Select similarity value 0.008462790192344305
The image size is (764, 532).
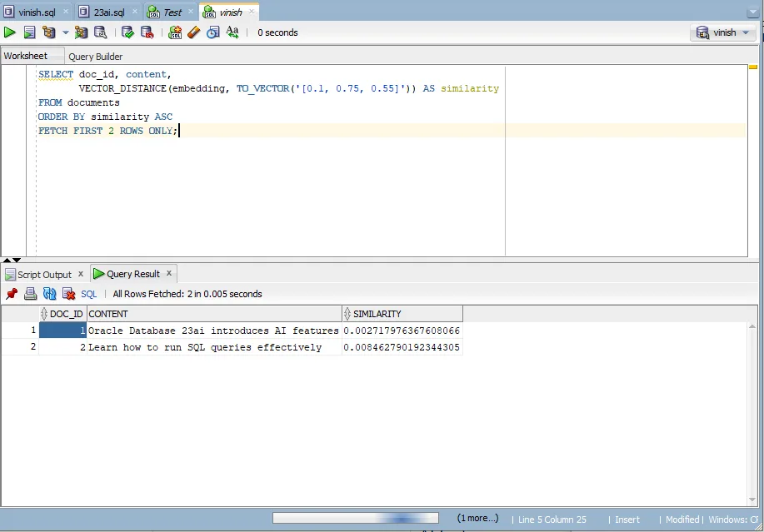(x=402, y=347)
